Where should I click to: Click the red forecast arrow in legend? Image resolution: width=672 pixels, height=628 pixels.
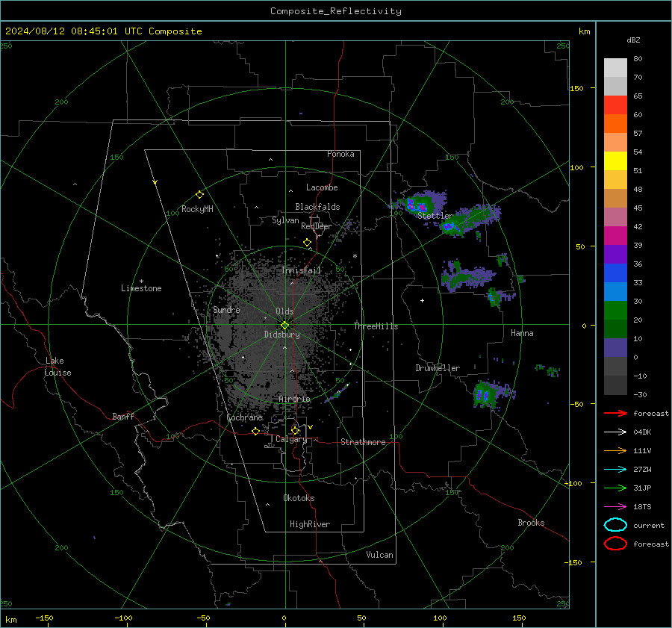[x=615, y=413]
